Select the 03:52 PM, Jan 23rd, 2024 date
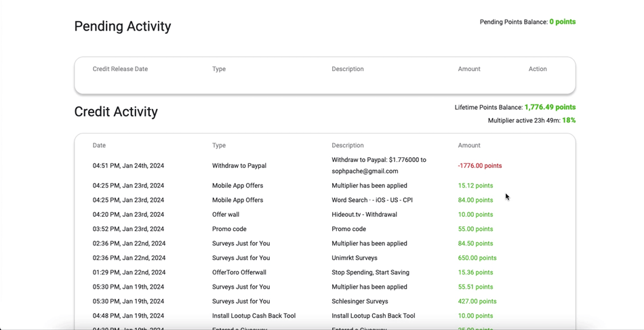 point(128,229)
